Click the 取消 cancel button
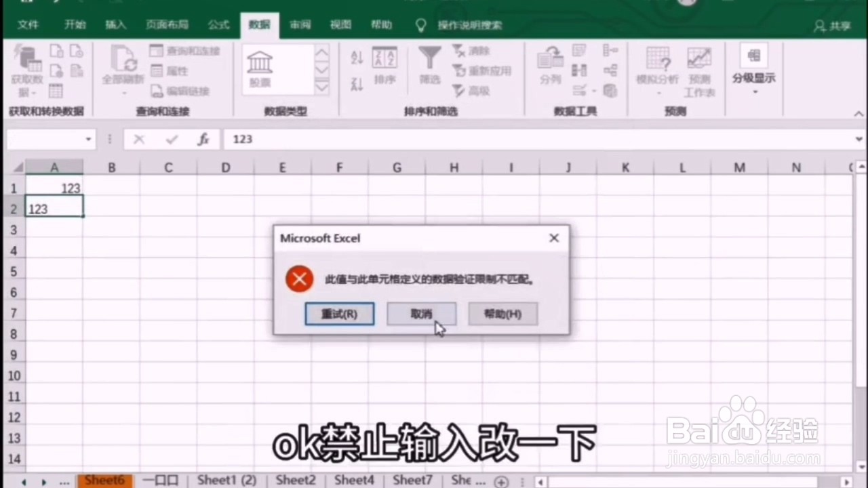The width and height of the screenshot is (868, 488). [421, 314]
